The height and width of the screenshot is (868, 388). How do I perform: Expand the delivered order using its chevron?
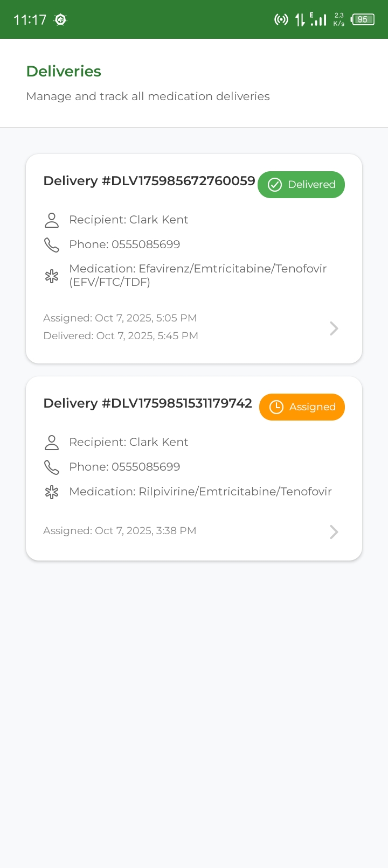click(x=334, y=328)
